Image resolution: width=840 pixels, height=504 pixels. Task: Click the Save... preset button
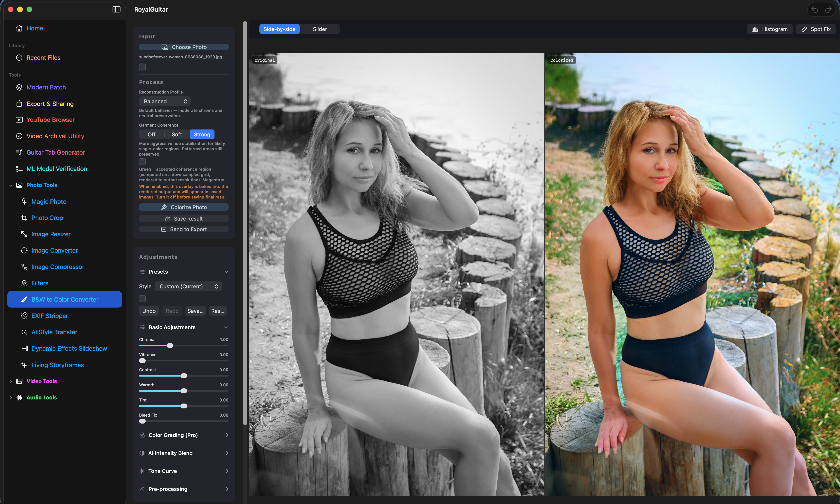(195, 311)
